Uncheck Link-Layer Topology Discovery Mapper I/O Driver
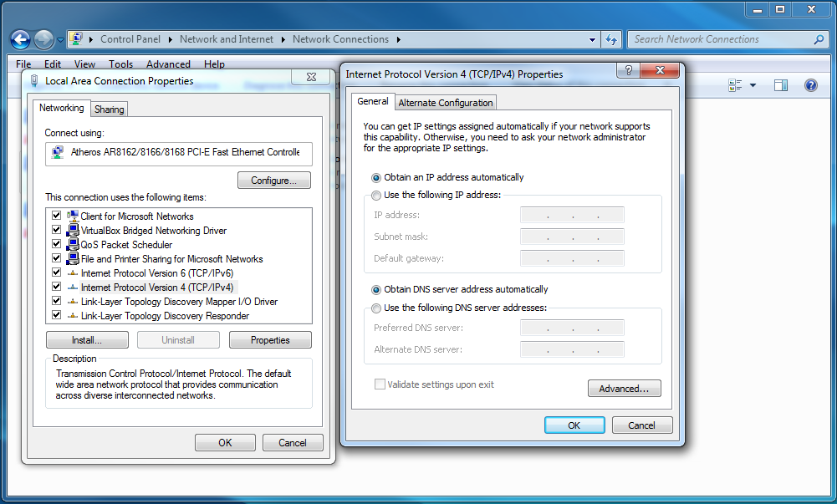The height and width of the screenshot is (504, 837). (x=56, y=301)
